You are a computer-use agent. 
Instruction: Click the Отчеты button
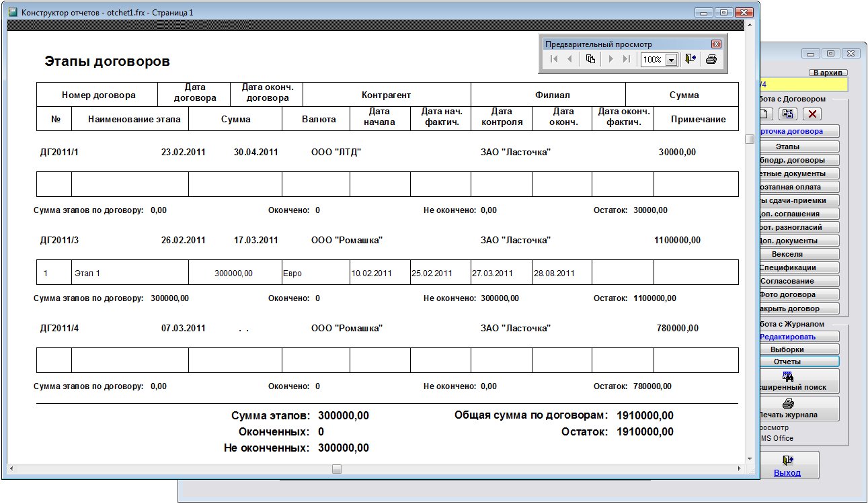(x=799, y=362)
